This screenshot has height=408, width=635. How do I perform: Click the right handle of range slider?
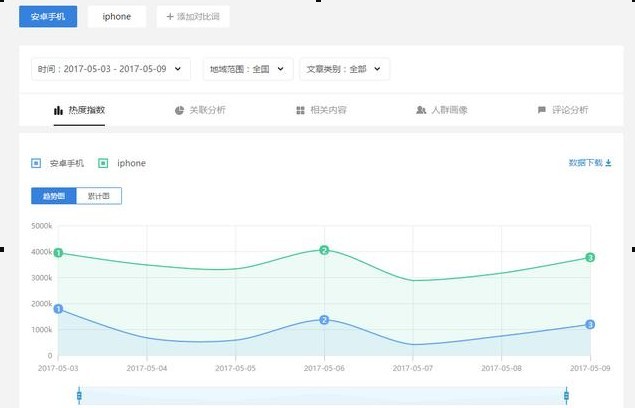[x=566, y=395]
